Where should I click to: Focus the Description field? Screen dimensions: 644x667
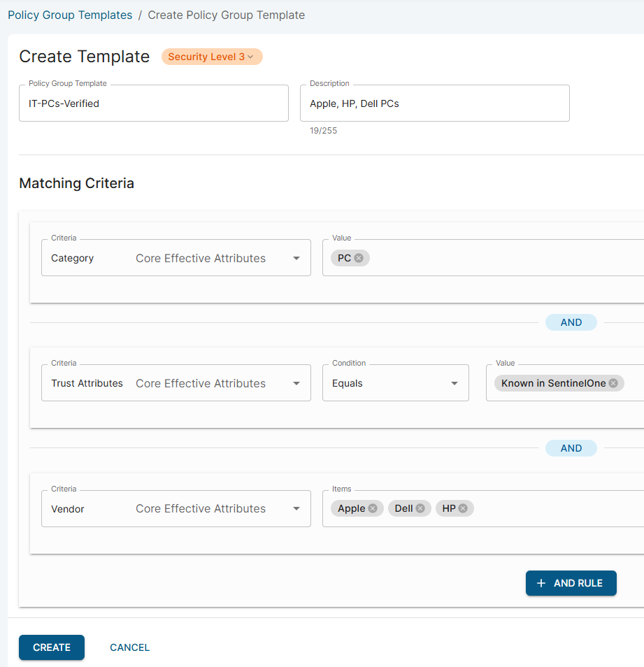tap(435, 103)
